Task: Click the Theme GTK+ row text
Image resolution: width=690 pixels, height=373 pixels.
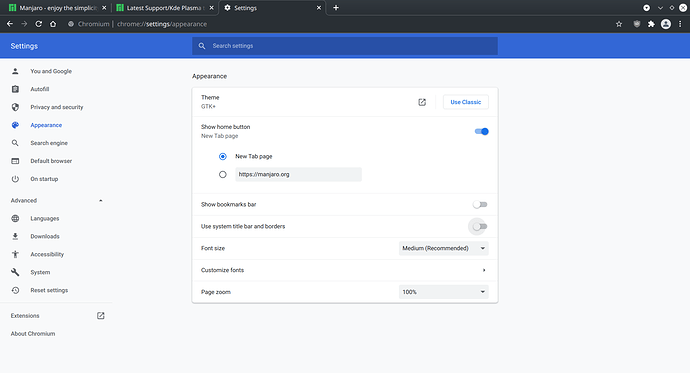Action: (x=210, y=102)
